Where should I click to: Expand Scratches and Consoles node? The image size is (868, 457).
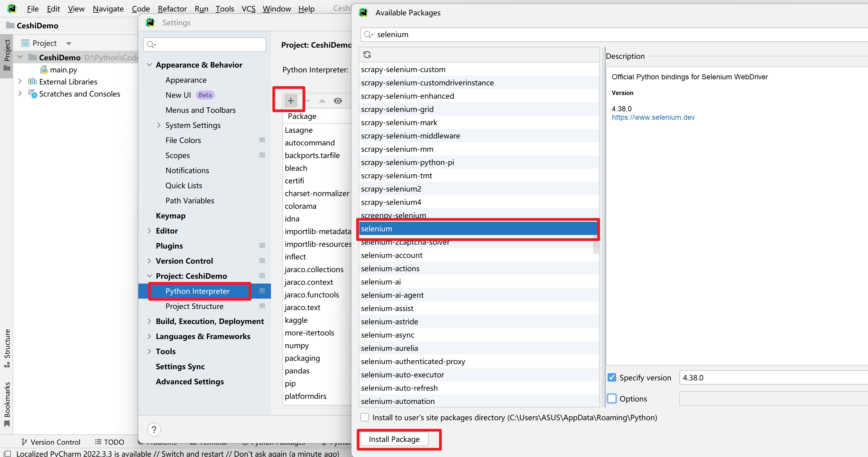(x=20, y=94)
